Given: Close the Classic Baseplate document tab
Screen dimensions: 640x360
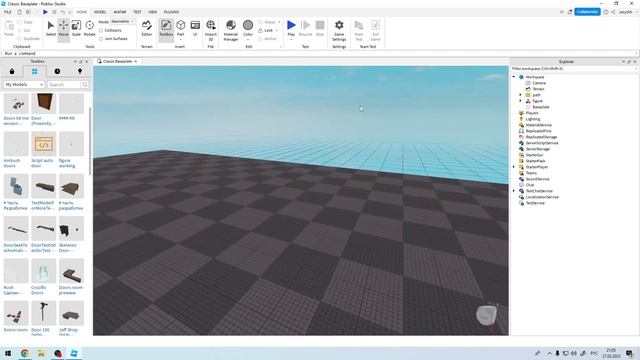Looking at the screenshot, I should click(136, 61).
